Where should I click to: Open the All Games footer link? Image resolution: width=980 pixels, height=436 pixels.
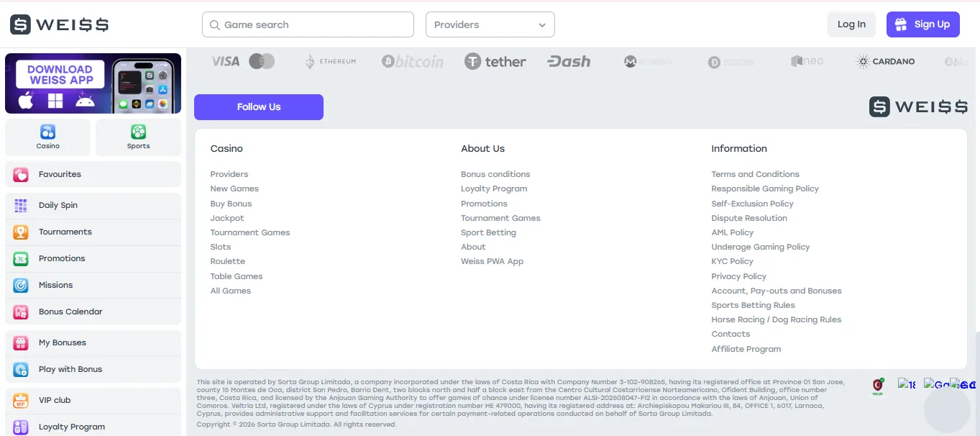(231, 291)
